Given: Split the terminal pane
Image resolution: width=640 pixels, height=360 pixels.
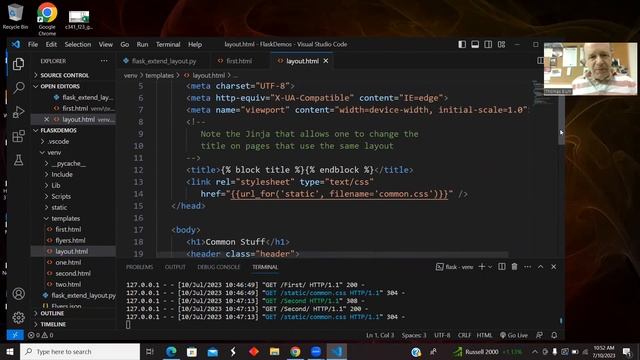Looking at the screenshot, I should pyautogui.click(x=502, y=267).
